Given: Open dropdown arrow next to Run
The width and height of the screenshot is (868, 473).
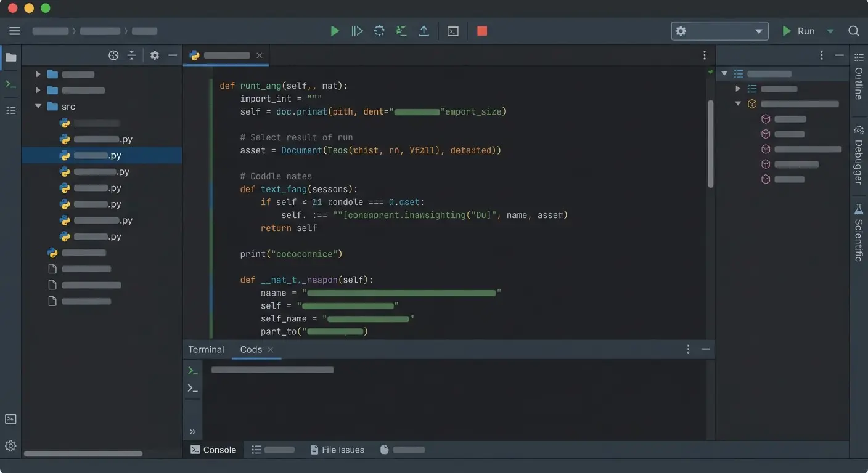Looking at the screenshot, I should click(830, 31).
